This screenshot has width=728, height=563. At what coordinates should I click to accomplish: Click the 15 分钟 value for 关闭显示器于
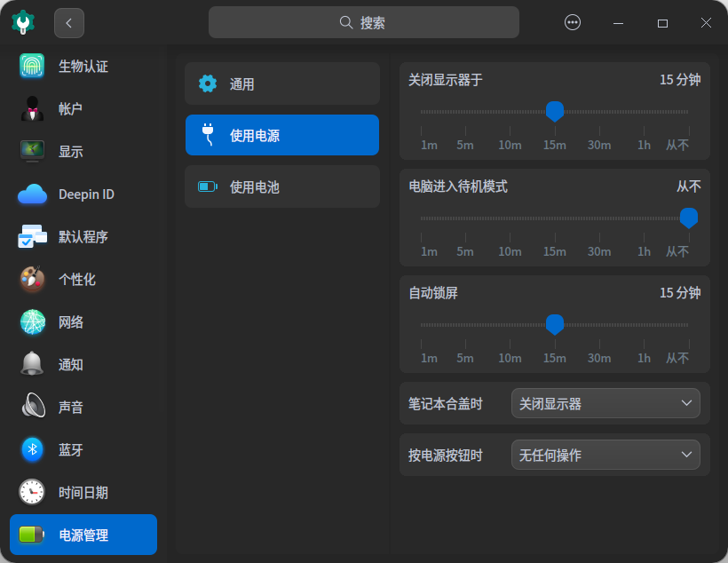coord(680,79)
